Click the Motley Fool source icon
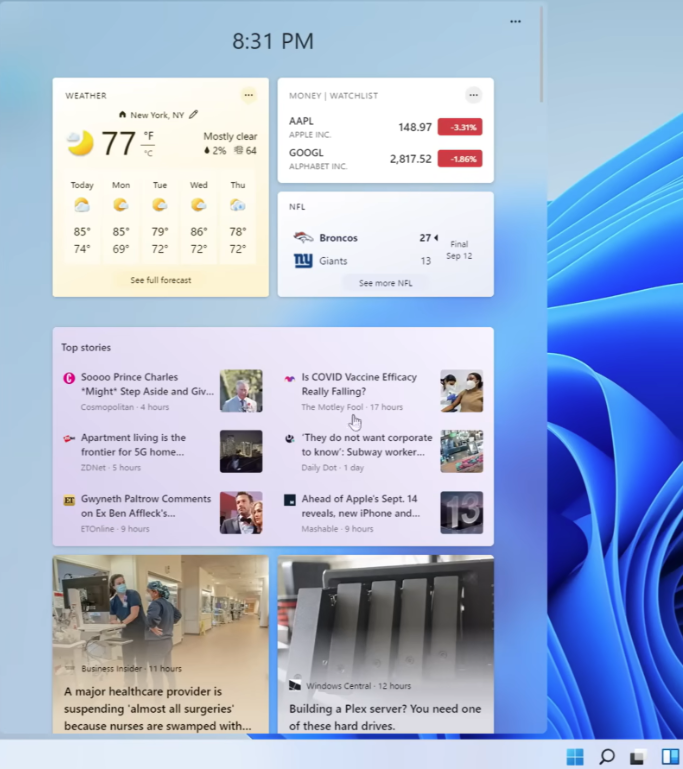The image size is (683, 769). (x=289, y=378)
